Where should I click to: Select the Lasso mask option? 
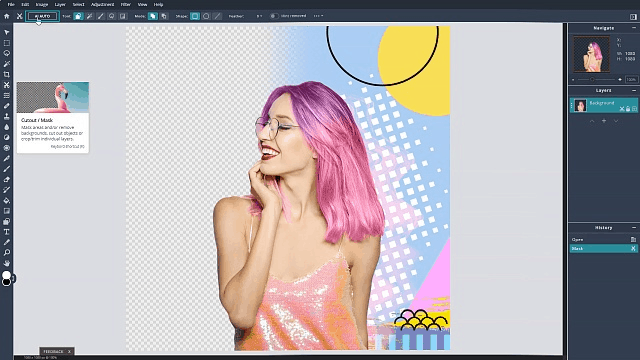[x=111, y=16]
